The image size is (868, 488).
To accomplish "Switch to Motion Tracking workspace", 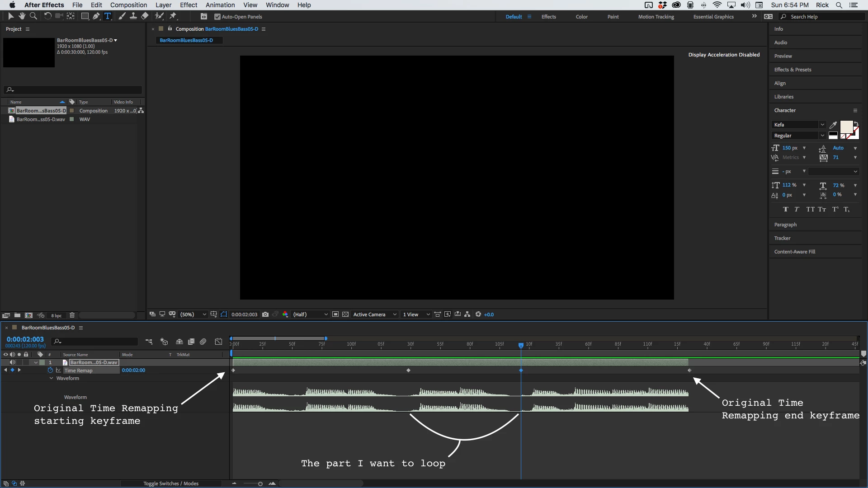I will point(656,17).
